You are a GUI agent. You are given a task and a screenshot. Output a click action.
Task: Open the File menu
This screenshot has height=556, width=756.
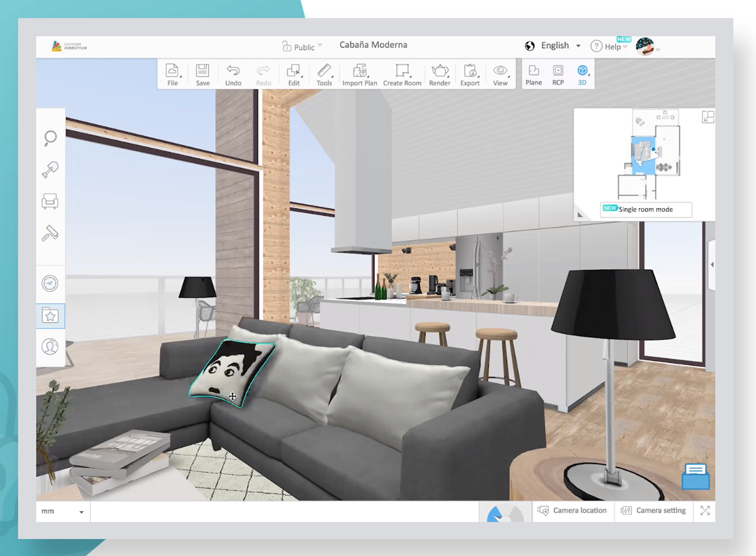coord(173,74)
